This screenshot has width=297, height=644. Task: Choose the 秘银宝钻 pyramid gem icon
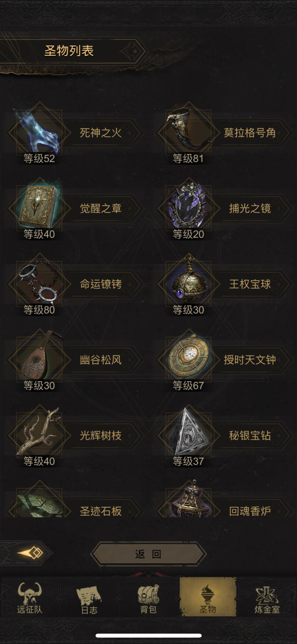[x=189, y=432]
